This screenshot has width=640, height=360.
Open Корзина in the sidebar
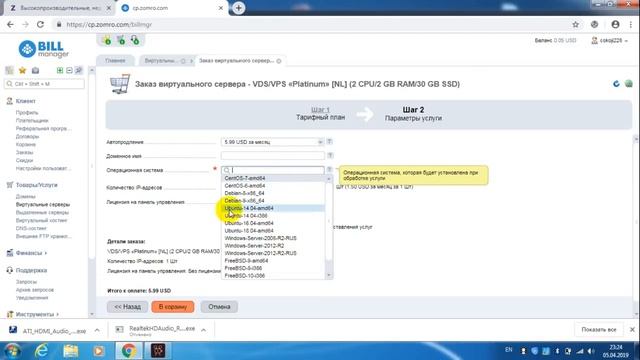click(26, 144)
